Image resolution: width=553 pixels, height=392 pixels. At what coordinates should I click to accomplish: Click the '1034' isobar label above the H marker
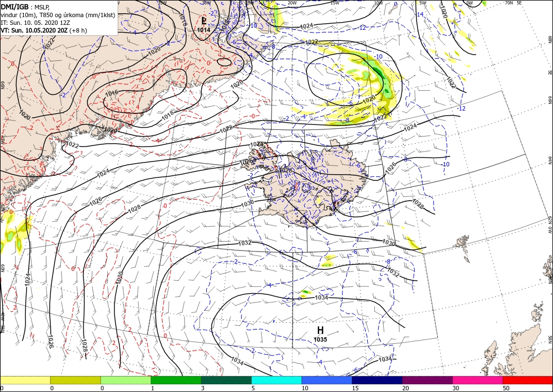[321, 297]
